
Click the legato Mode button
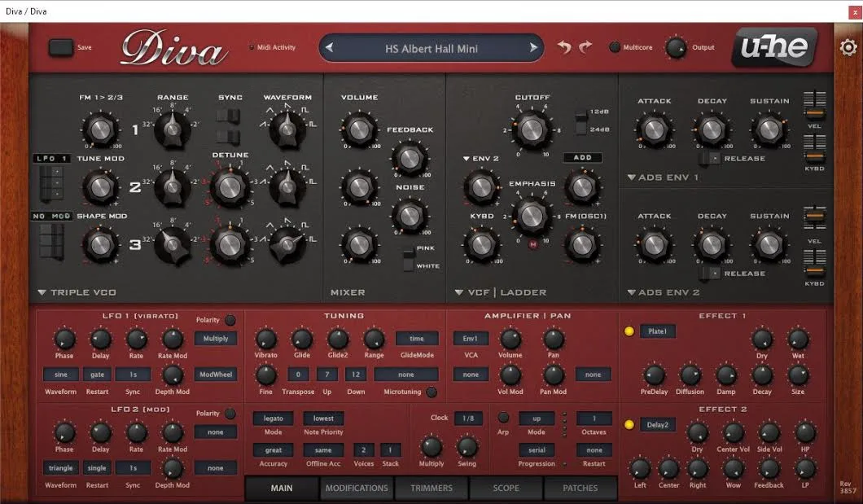273,419
